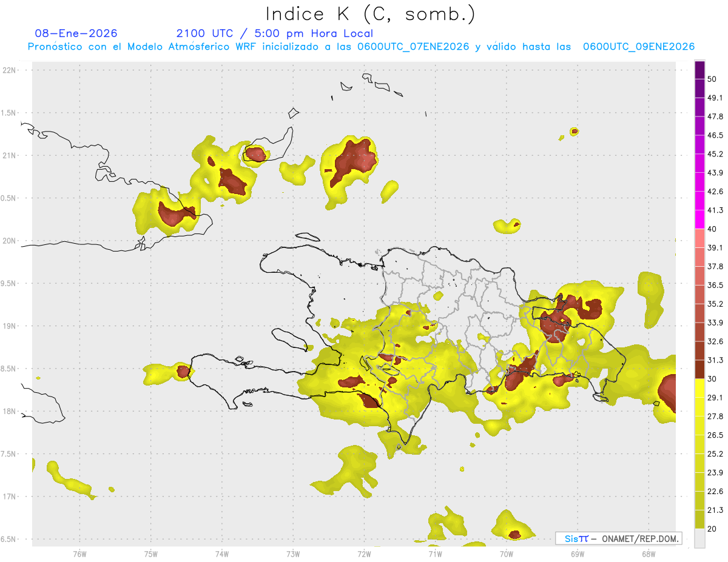Click the '37.8' colorbar value
Screen dimensions: 728x562
(715, 267)
